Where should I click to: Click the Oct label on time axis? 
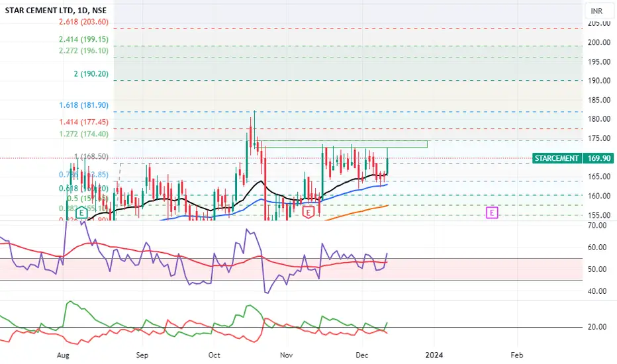[214, 355]
